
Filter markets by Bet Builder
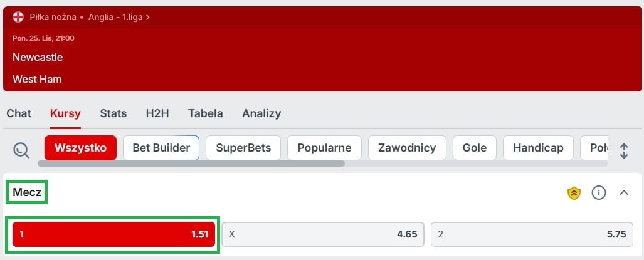click(161, 148)
